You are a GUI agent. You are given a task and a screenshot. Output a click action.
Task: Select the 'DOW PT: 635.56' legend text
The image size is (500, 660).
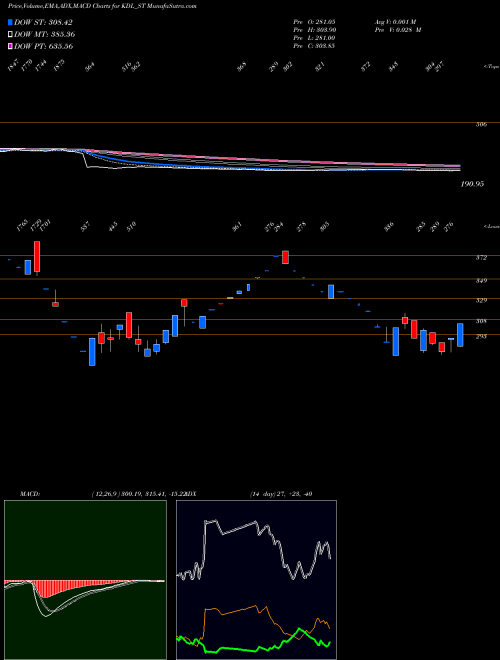point(43,46)
